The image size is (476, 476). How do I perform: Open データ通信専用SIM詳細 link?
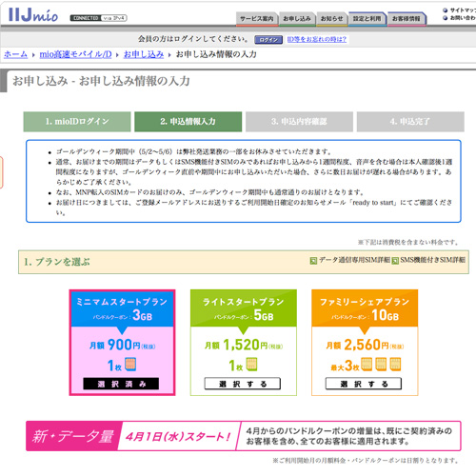(354, 260)
